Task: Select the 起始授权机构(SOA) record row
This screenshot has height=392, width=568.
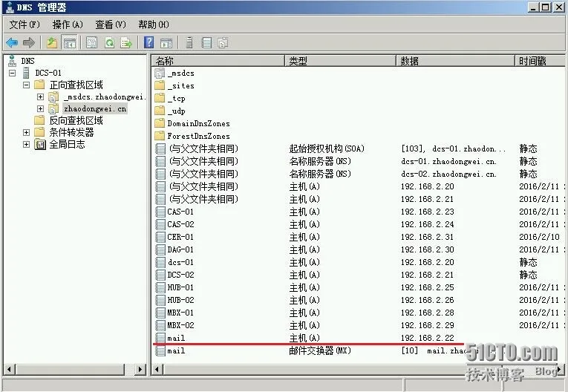Action: click(359, 148)
